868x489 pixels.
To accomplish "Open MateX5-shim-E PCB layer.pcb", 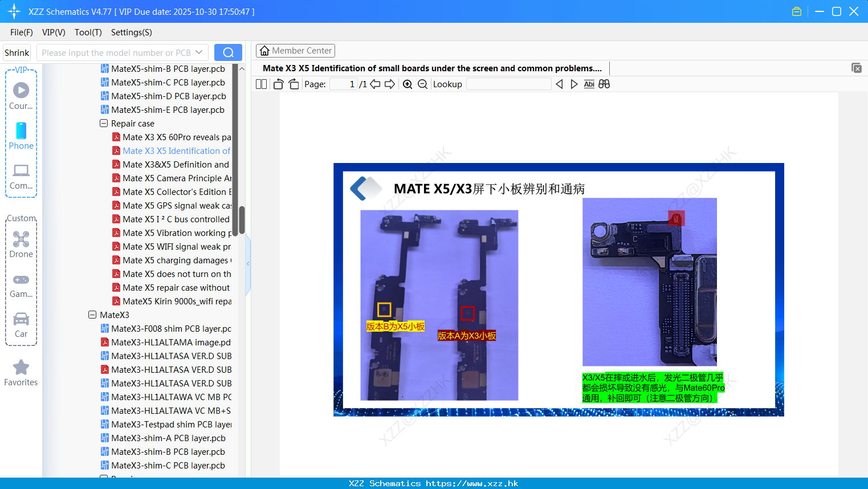I will tap(168, 109).
